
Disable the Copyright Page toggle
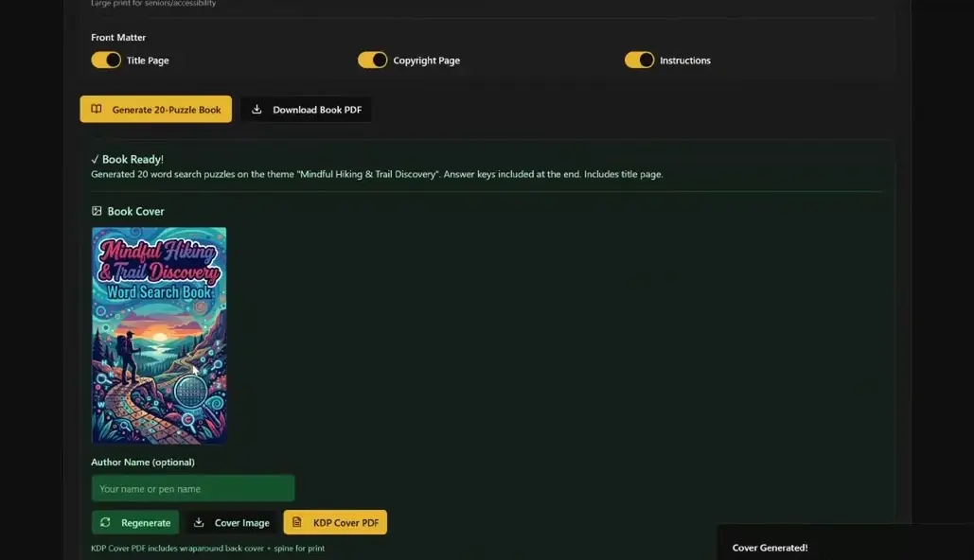(373, 61)
